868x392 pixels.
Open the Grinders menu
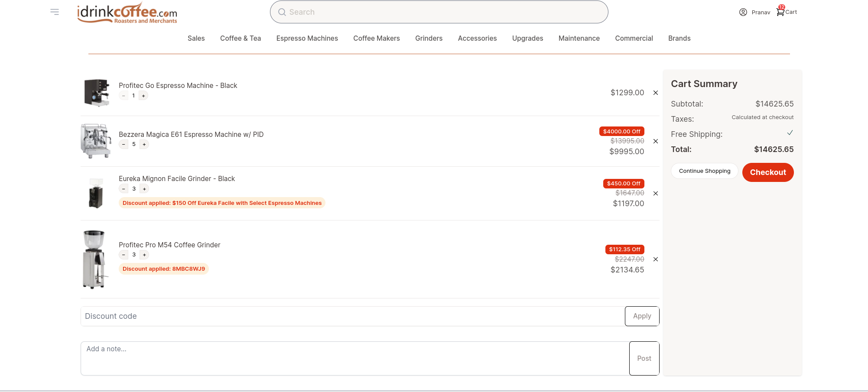pos(429,38)
